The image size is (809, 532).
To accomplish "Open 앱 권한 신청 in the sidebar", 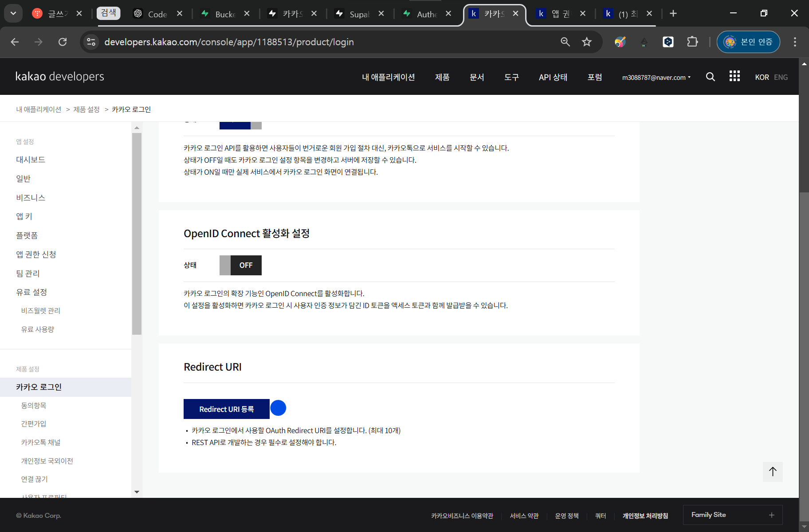I will (x=36, y=254).
